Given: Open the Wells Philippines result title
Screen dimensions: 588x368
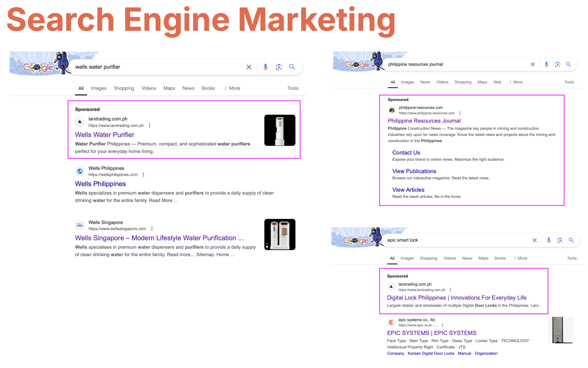Looking at the screenshot, I should [100, 184].
